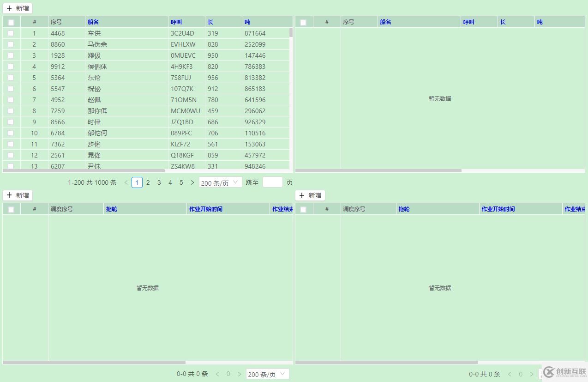Select current page 1 in the pagination

pyautogui.click(x=137, y=182)
